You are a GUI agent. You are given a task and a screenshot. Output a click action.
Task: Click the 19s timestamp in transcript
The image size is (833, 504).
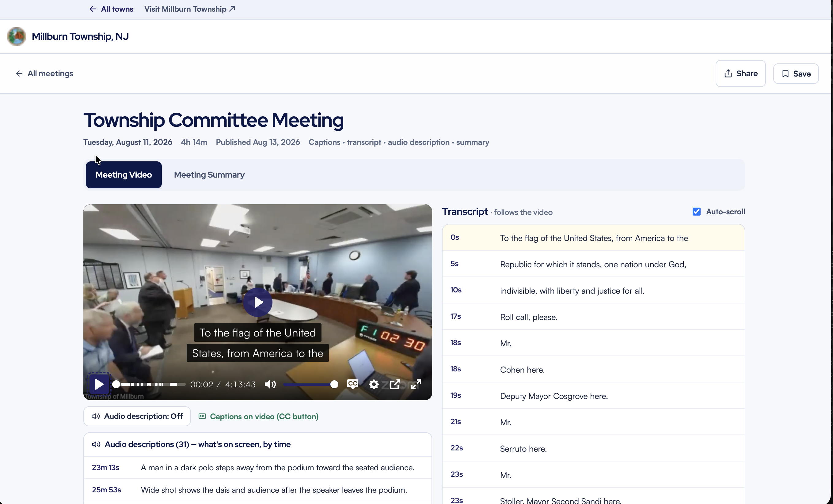click(x=456, y=395)
